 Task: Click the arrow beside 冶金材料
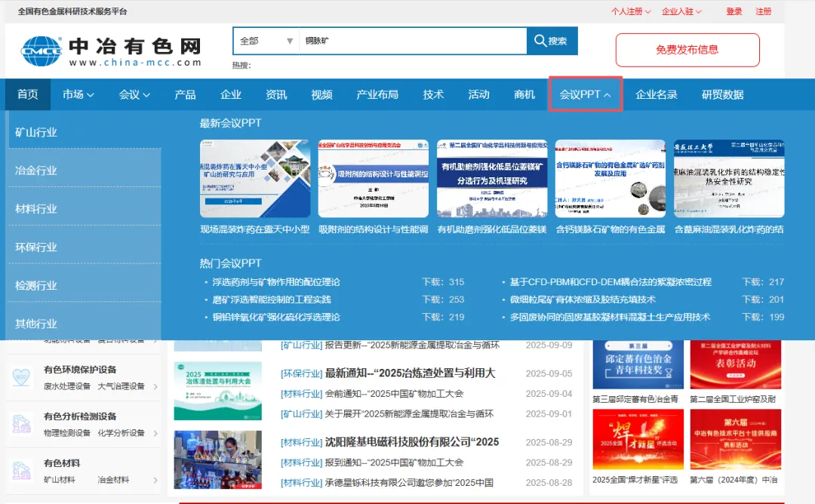tap(155, 480)
